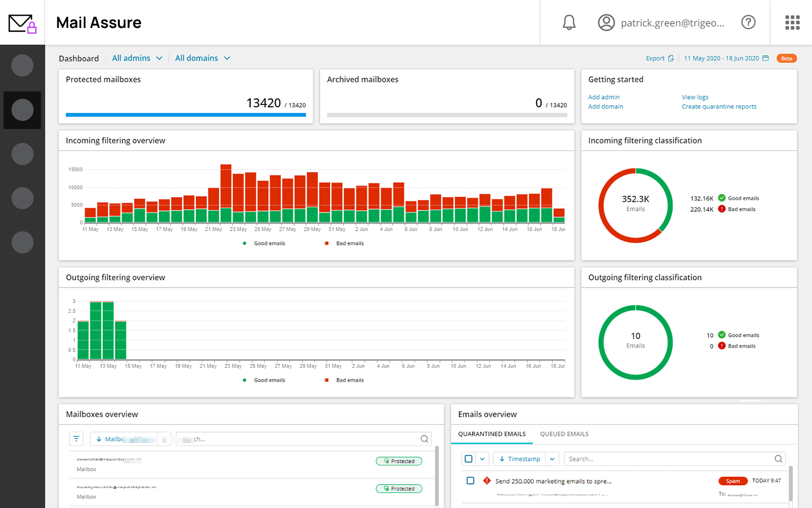This screenshot has width=812, height=508.
Task: Click the green check icon beside outgoing Good emails
Action: pos(722,335)
